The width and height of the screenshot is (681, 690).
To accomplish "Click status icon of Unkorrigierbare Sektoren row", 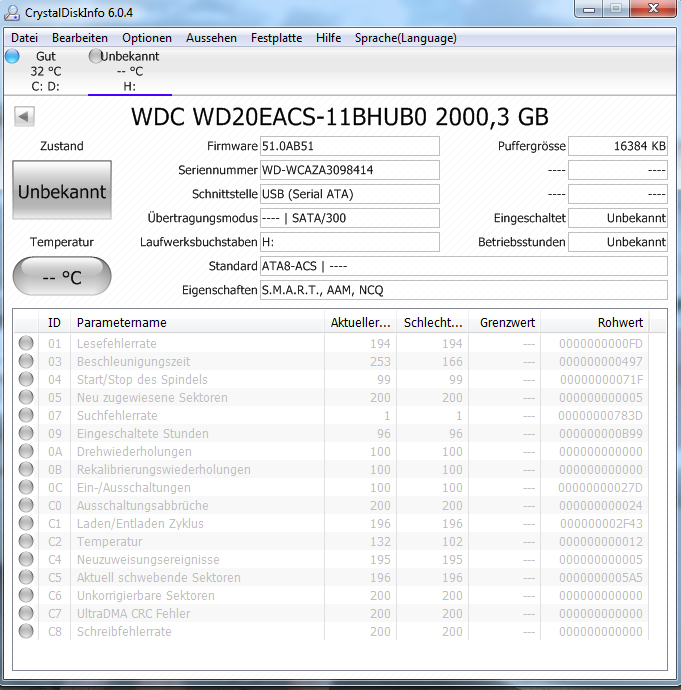I will (x=26, y=595).
